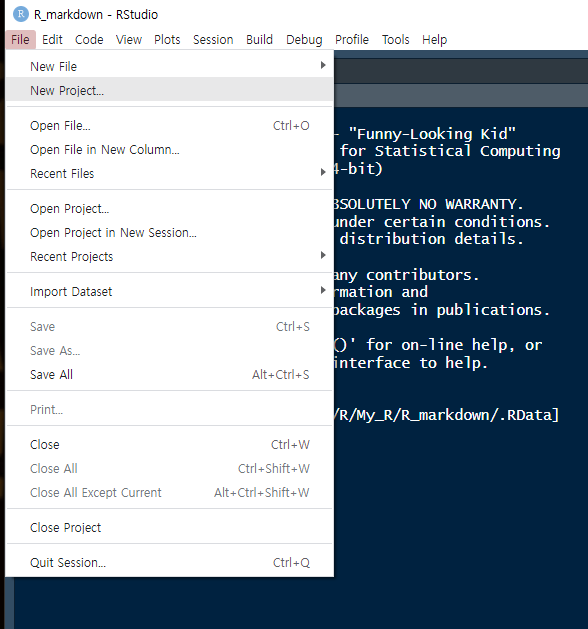Click console line 'under certain conditions.'
Image resolution: width=588 pixels, height=629 pixels.
point(442,221)
